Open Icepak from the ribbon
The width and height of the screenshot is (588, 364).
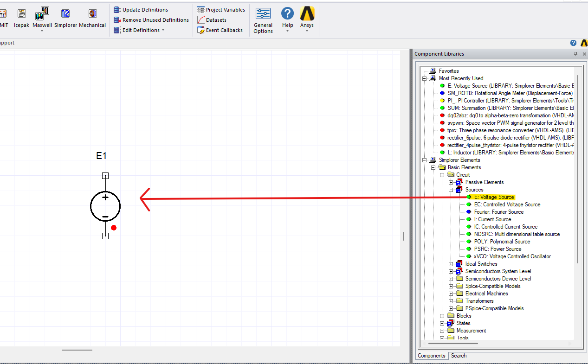point(21,14)
